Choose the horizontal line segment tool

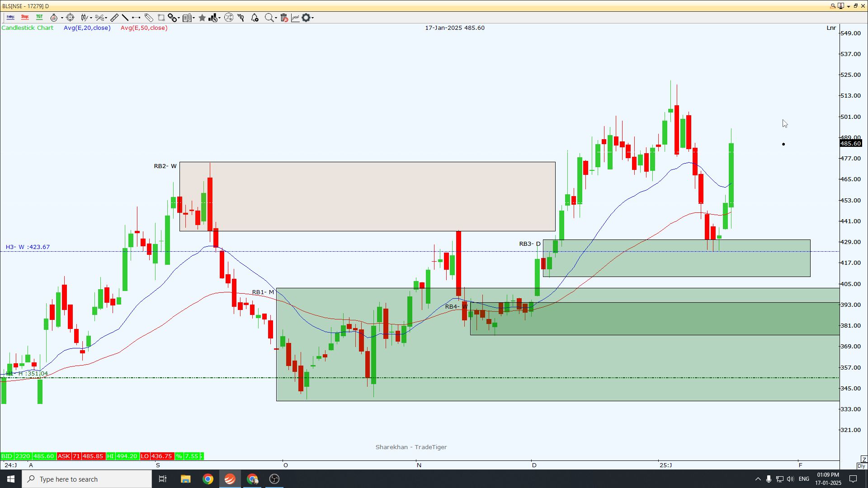(x=136, y=18)
